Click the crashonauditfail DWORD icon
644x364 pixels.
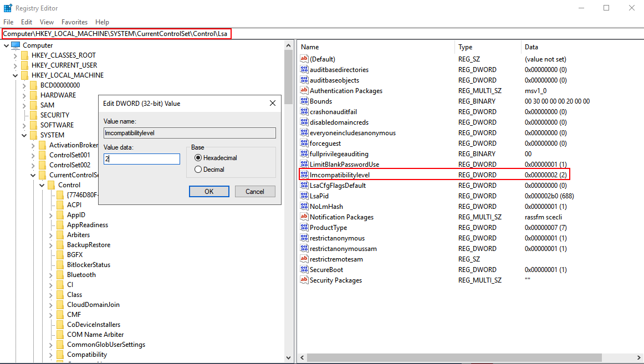(304, 111)
